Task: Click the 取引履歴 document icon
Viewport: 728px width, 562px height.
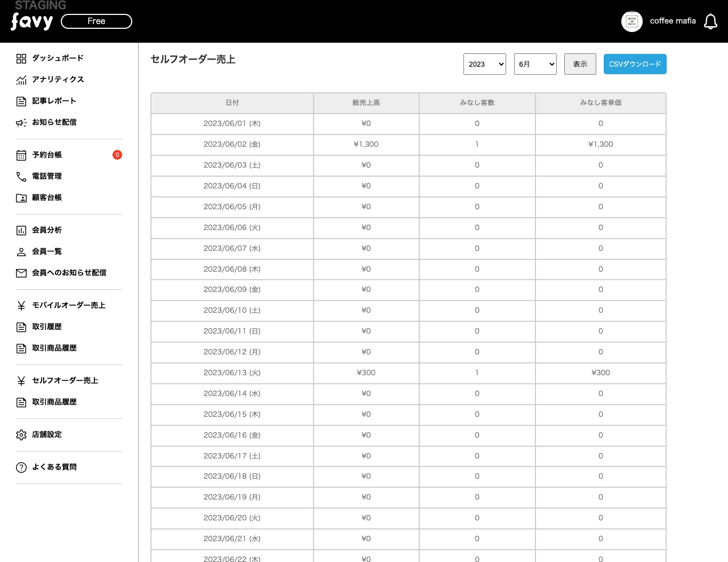Action: [x=21, y=327]
